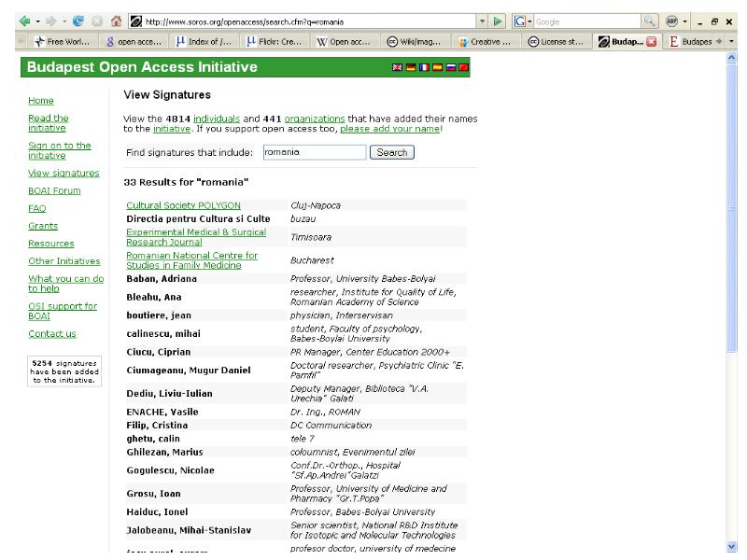Click the Google search box
747x560 pixels.
(587, 21)
